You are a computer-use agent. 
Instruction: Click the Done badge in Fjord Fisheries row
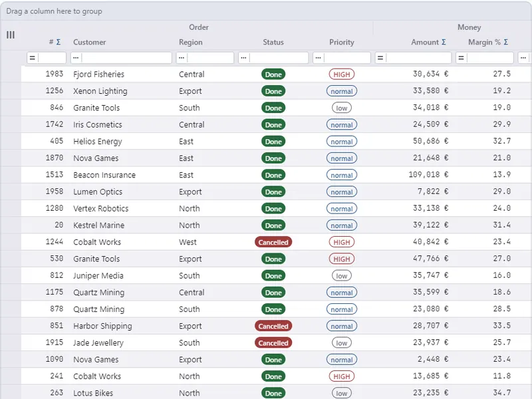(x=273, y=74)
